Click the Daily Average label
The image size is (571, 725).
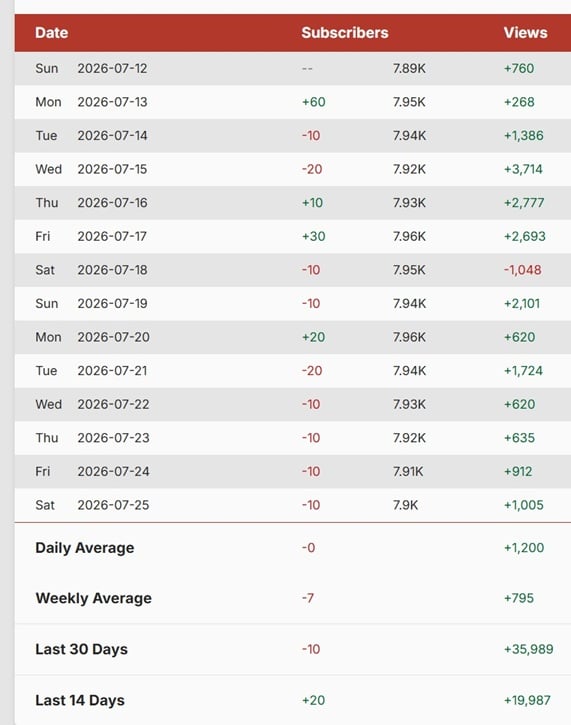[85, 548]
